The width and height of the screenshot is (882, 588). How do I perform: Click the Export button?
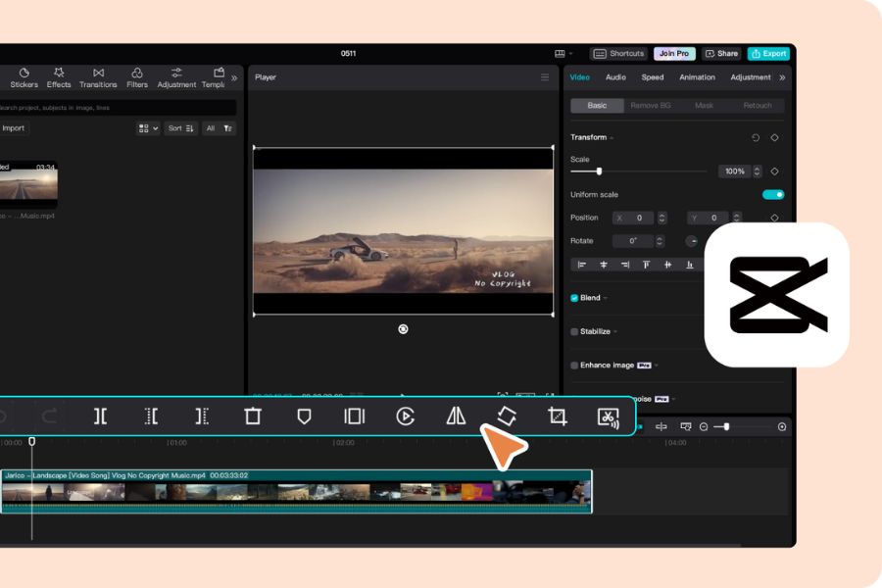pyautogui.click(x=768, y=54)
